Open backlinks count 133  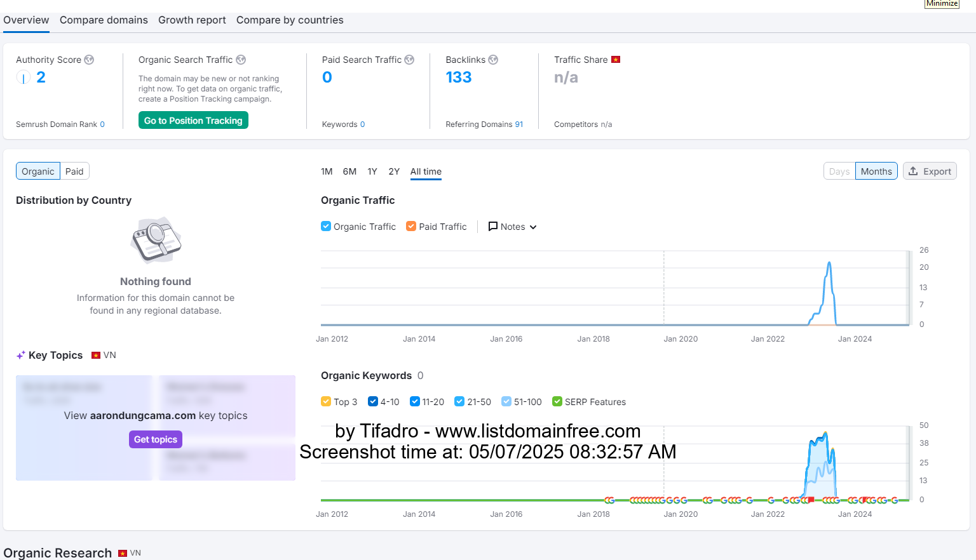click(459, 77)
